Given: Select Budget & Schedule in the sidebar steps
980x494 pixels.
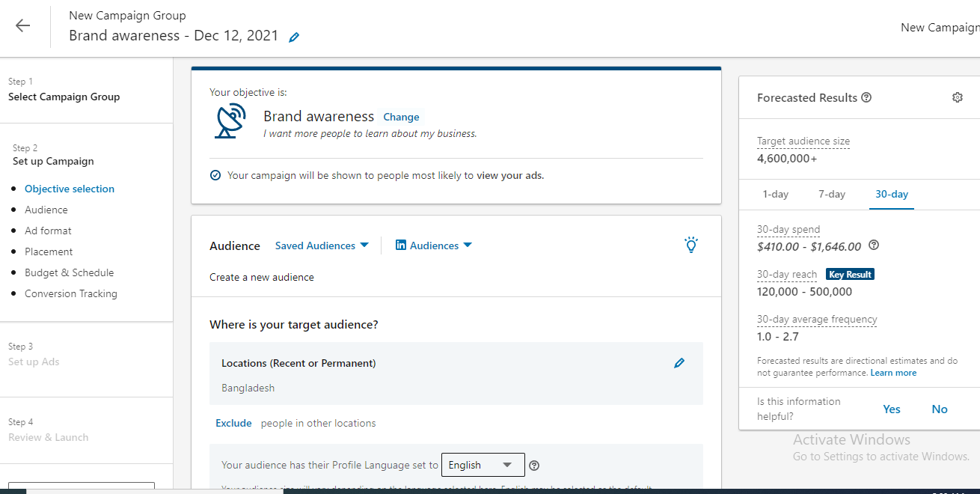Looking at the screenshot, I should 69,272.
